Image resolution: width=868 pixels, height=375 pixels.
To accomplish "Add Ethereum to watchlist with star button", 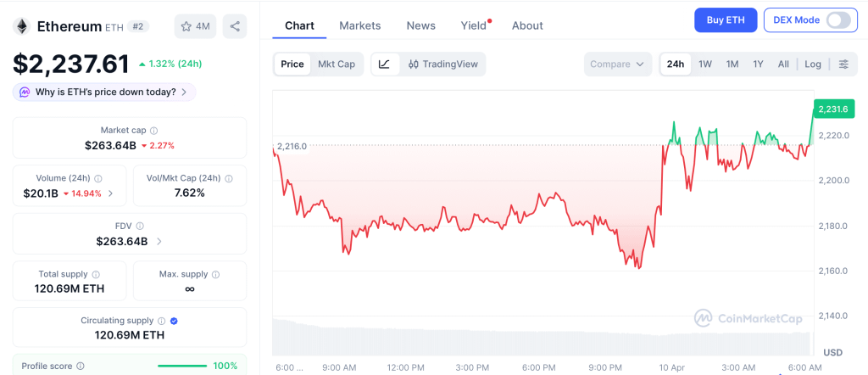I will pos(195,26).
